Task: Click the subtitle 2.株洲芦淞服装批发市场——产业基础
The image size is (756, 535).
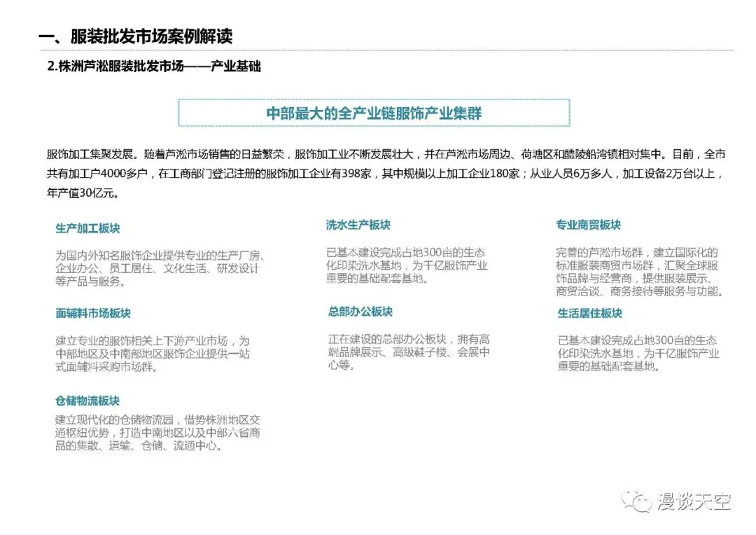Action: [154, 66]
